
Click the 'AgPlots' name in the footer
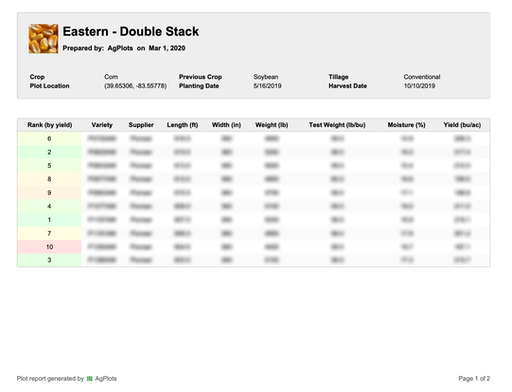click(106, 379)
